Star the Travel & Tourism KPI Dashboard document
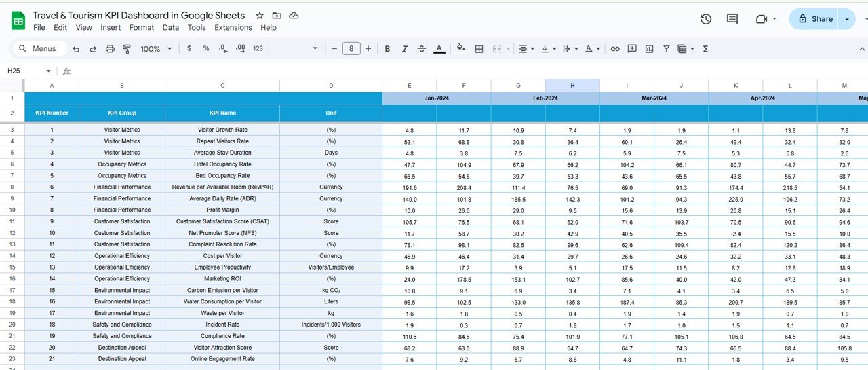 click(x=260, y=16)
